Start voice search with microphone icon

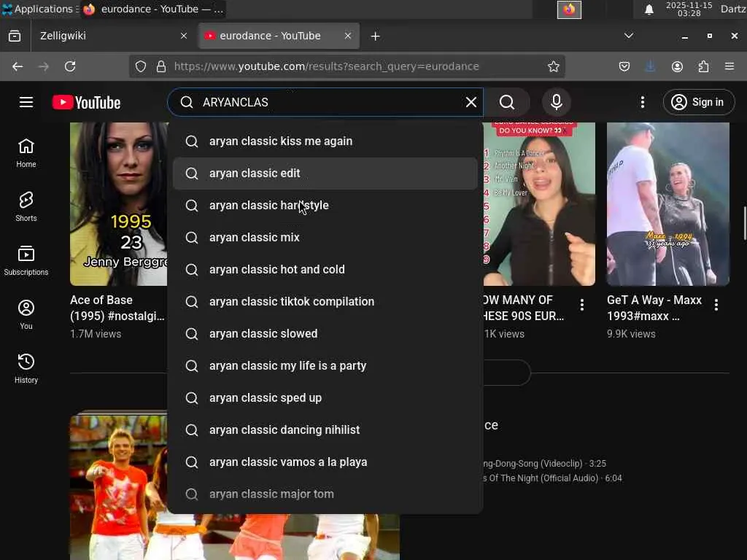(557, 102)
